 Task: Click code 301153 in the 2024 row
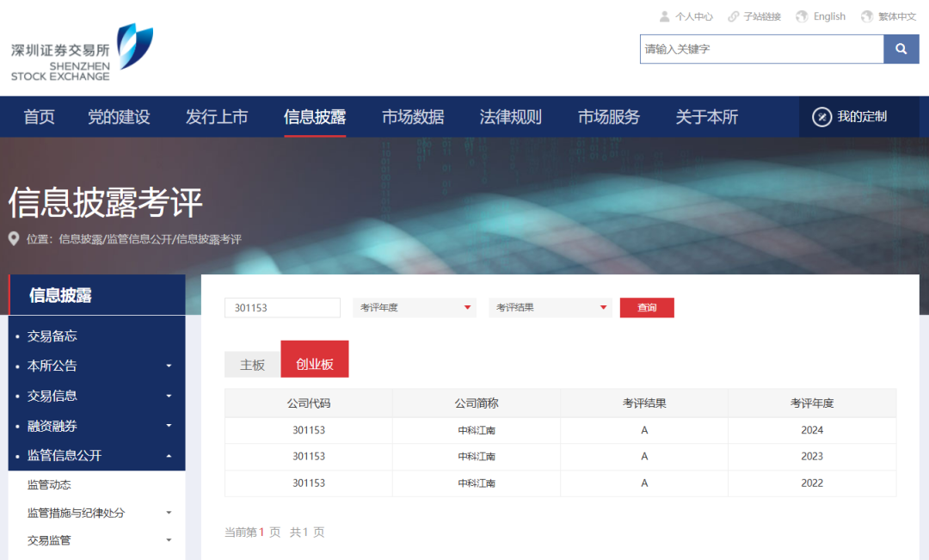pos(309,430)
